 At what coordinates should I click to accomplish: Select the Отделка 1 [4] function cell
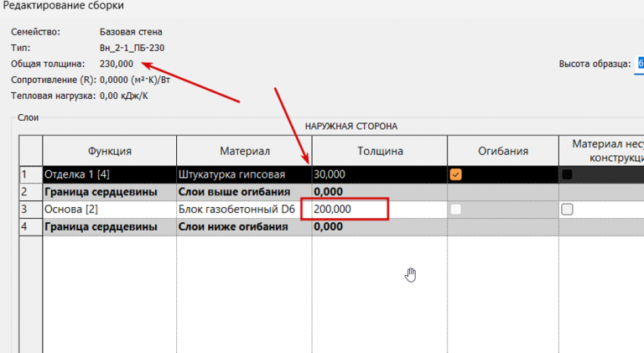110,174
